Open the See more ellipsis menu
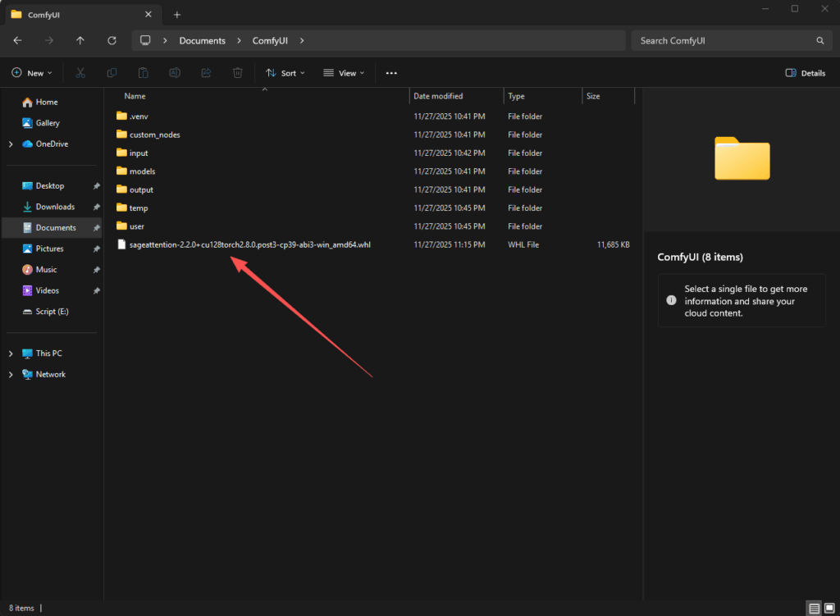Screen dimensions: 840x616 coord(391,73)
